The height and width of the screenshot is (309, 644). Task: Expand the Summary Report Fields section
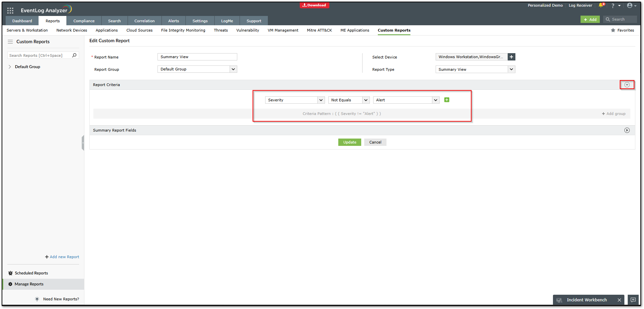pyautogui.click(x=627, y=130)
